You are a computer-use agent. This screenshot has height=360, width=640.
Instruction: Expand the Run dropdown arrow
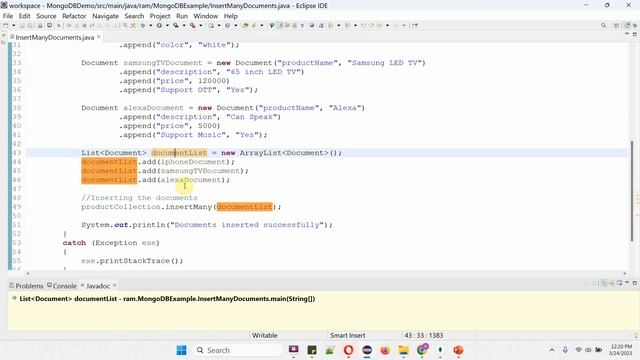pyautogui.click(x=167, y=25)
